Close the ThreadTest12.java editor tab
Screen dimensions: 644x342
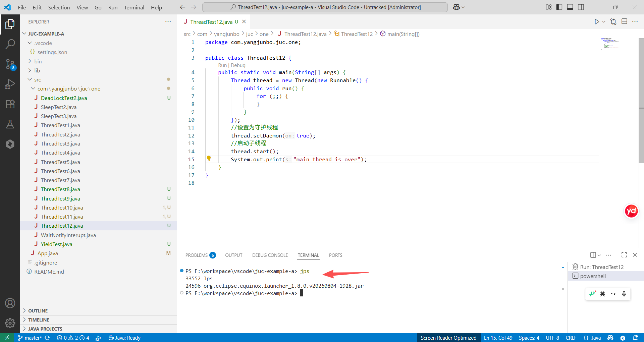pyautogui.click(x=244, y=22)
